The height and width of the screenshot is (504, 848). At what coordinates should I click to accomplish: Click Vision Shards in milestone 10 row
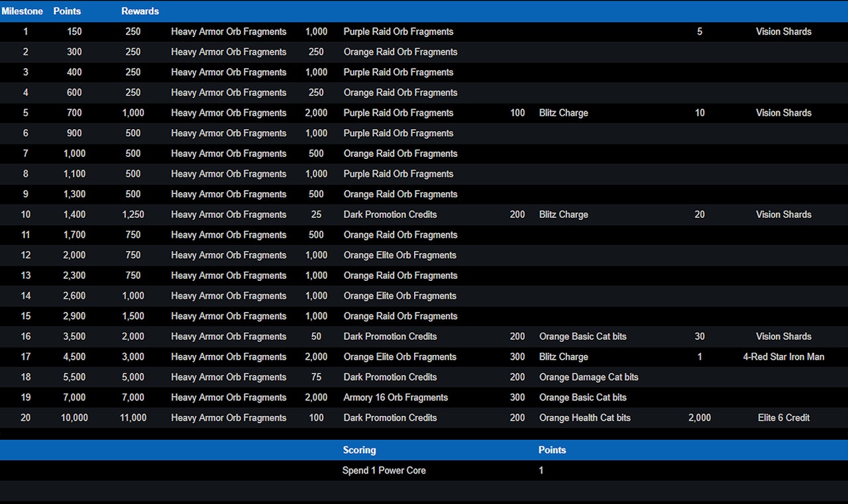[x=783, y=215]
